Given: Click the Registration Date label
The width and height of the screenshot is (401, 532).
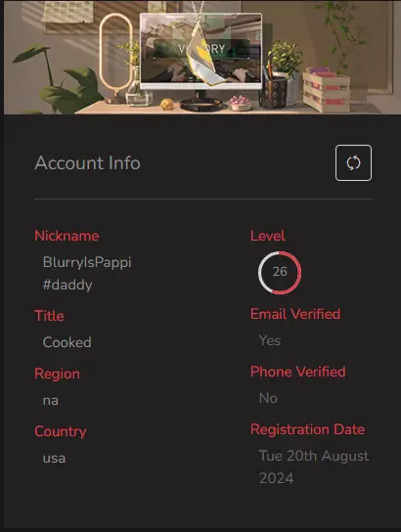Looking at the screenshot, I should (307, 429).
